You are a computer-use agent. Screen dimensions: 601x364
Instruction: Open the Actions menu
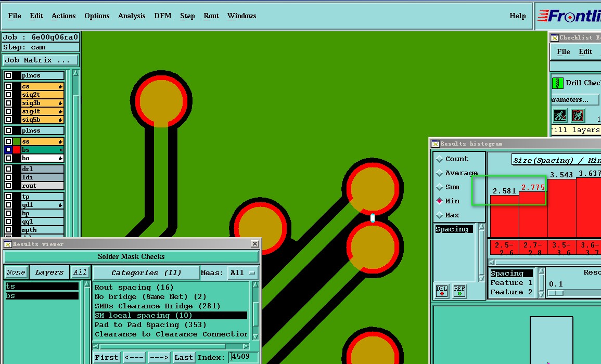pos(63,16)
